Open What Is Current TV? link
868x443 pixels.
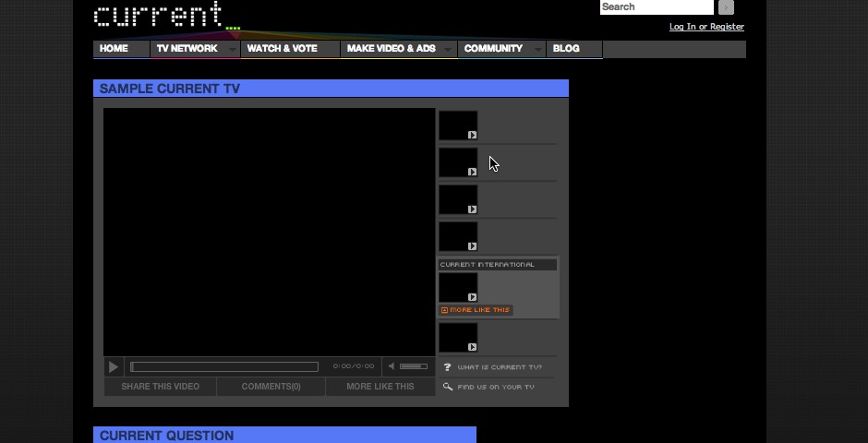(x=500, y=367)
